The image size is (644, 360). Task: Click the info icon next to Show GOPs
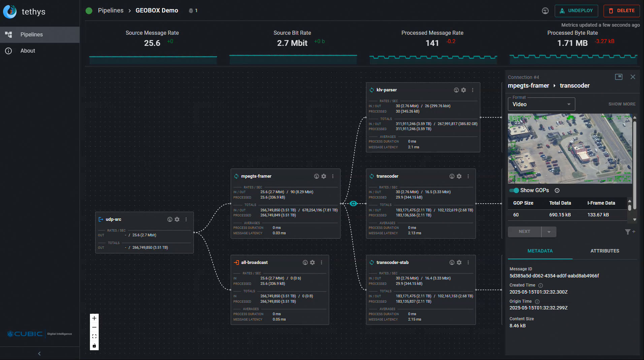click(557, 190)
